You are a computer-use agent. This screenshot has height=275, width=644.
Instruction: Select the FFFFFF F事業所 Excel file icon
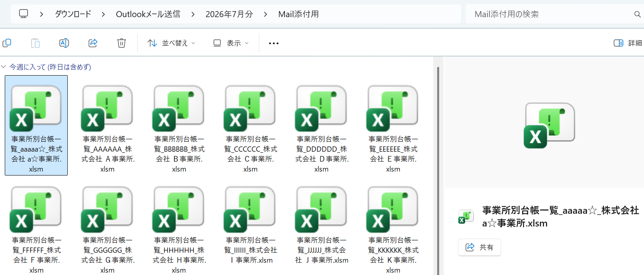click(36, 209)
